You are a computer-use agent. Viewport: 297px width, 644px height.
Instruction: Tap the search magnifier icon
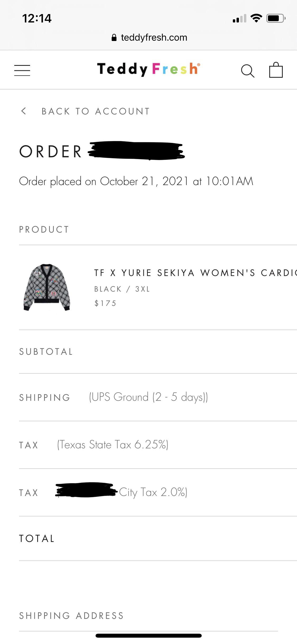(x=248, y=71)
